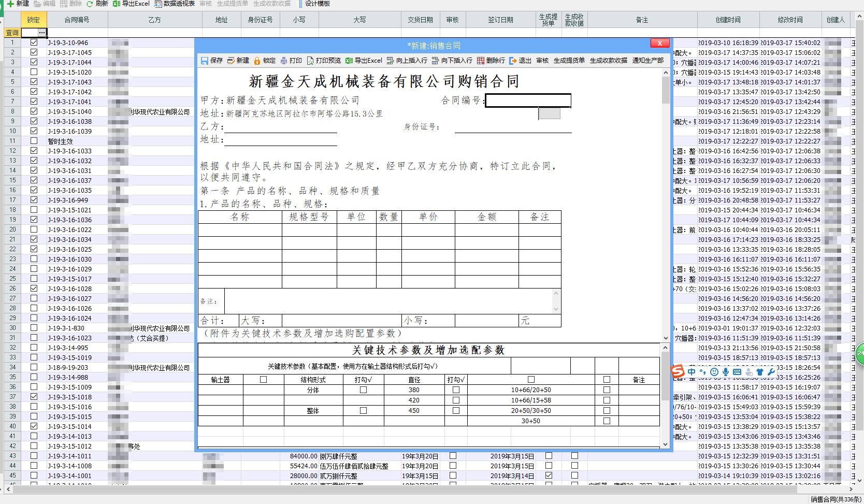Image resolution: width=864 pixels, height=504 pixels.
Task: Click the 创建时间 column header
Action: [x=728, y=20]
